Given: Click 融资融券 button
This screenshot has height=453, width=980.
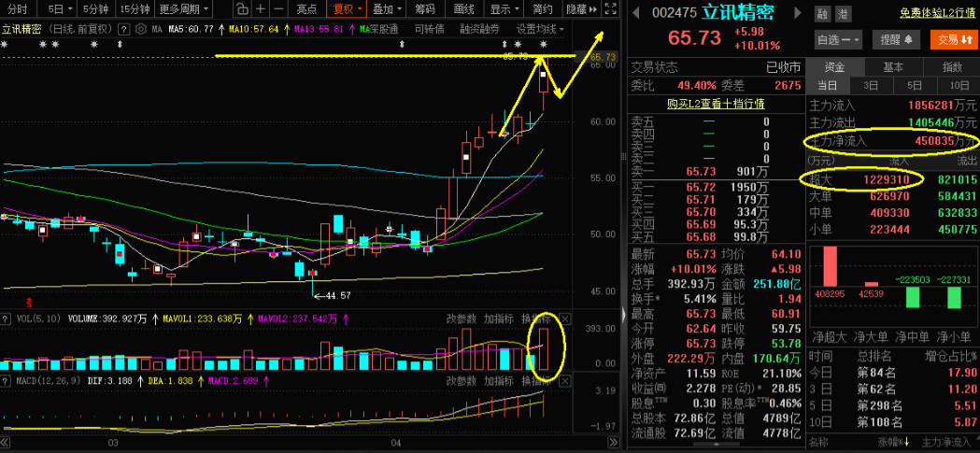Looking at the screenshot, I should [480, 29].
